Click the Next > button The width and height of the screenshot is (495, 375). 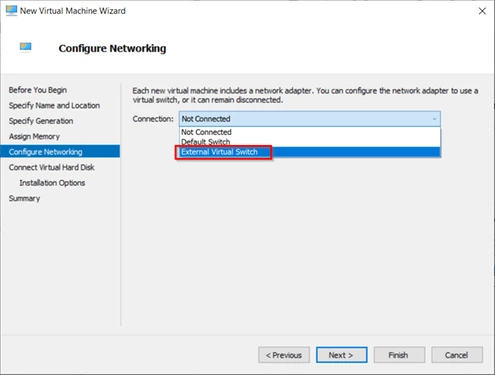[x=342, y=355]
